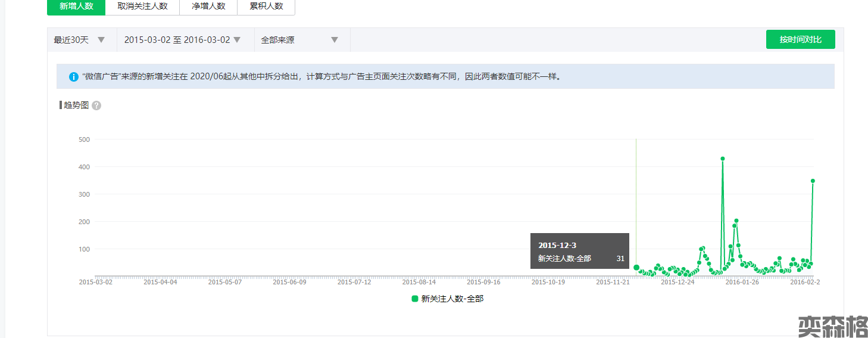The height and width of the screenshot is (338, 868).
Task: Click the data point peaking near 200
Action: tap(736, 221)
